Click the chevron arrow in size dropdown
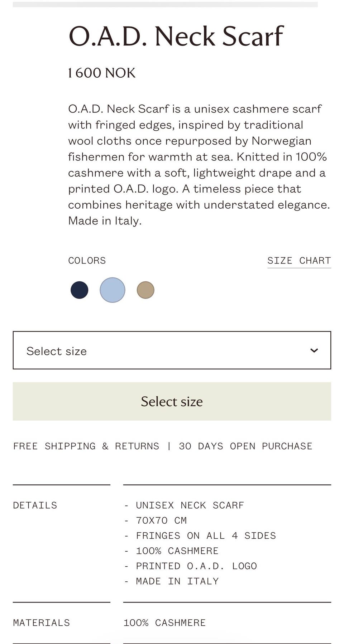Screen dimensions: 344x644 [x=314, y=350]
